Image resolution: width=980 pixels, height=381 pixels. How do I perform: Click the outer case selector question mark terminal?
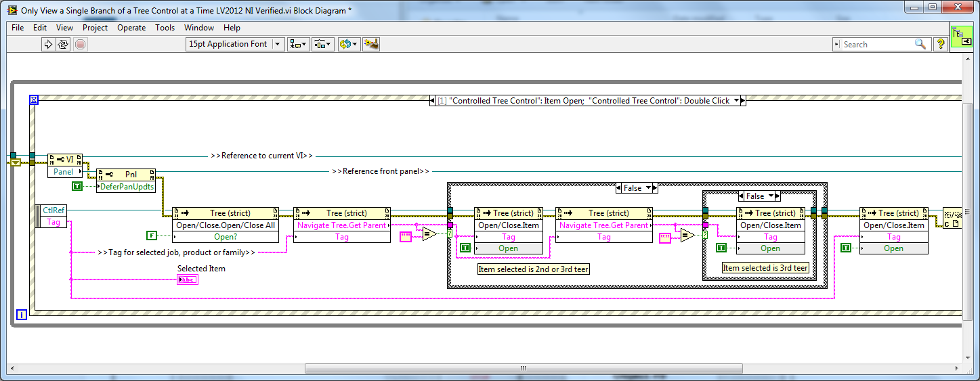(450, 234)
